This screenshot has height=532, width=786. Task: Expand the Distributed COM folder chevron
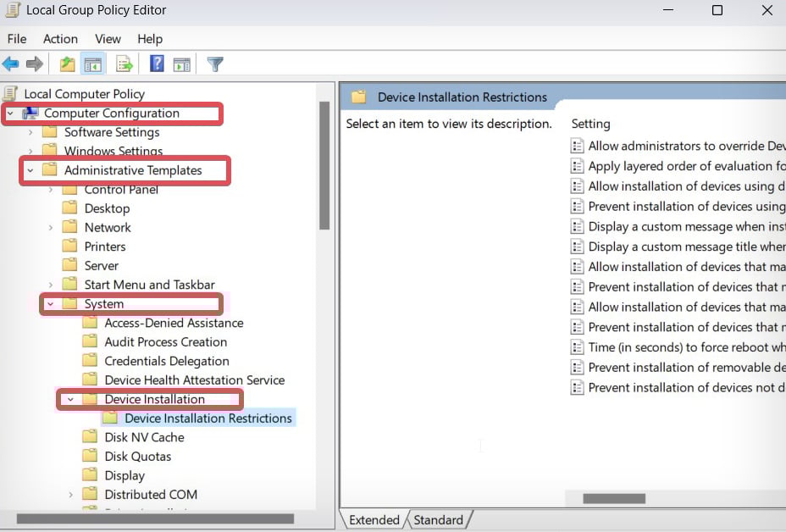[x=71, y=495]
